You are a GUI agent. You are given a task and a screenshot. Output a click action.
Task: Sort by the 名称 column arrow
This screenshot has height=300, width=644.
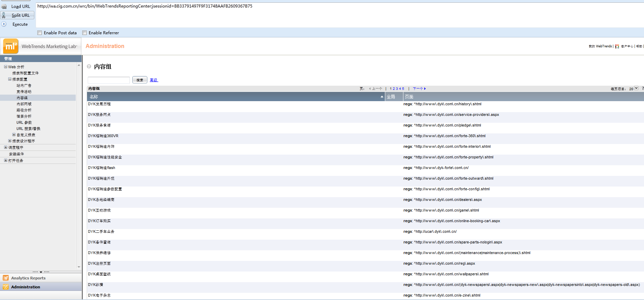click(382, 97)
